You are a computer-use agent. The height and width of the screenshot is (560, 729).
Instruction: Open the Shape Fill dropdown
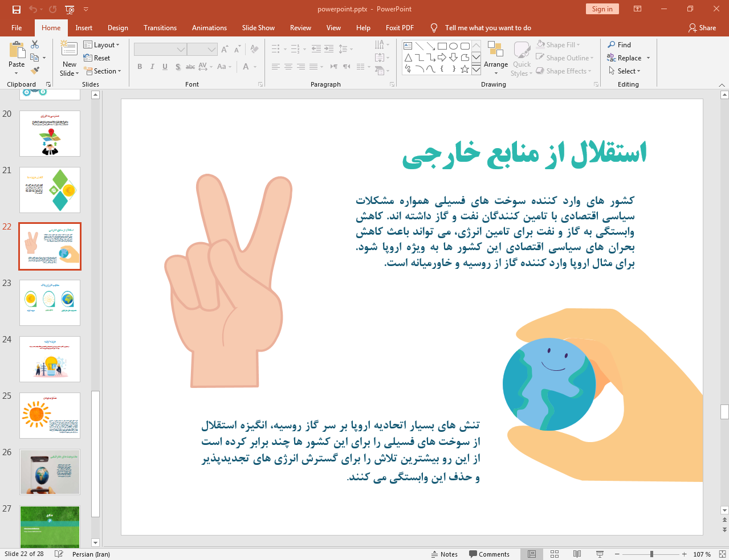click(559, 44)
